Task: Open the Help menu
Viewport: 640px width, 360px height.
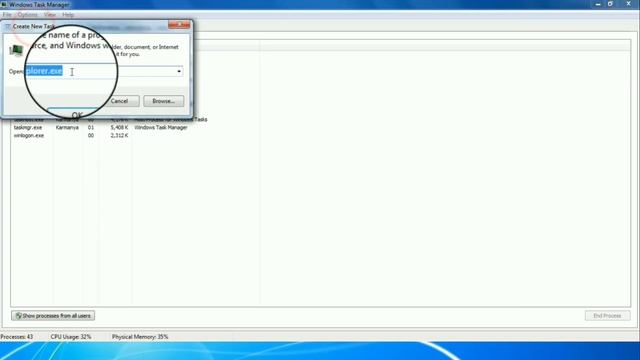Action: click(68, 15)
